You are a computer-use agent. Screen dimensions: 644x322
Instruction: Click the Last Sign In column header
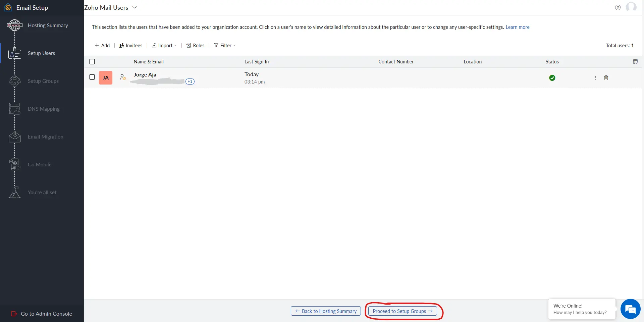(x=257, y=62)
